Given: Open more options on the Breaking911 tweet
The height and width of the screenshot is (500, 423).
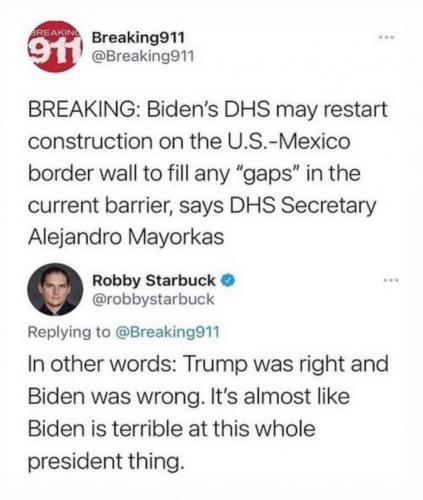Looking at the screenshot, I should [387, 37].
